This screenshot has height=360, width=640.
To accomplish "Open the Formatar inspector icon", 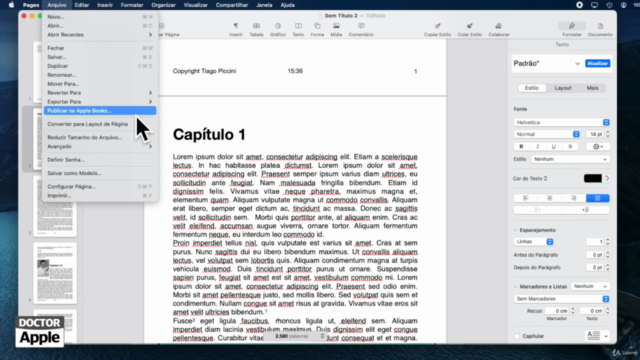I will 571,29.
